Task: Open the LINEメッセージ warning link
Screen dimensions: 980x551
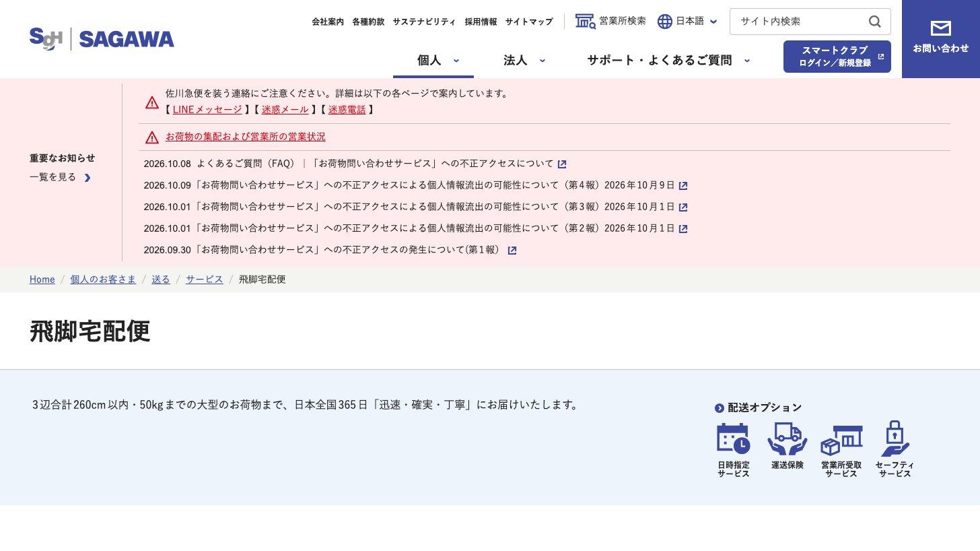Action: click(x=207, y=109)
